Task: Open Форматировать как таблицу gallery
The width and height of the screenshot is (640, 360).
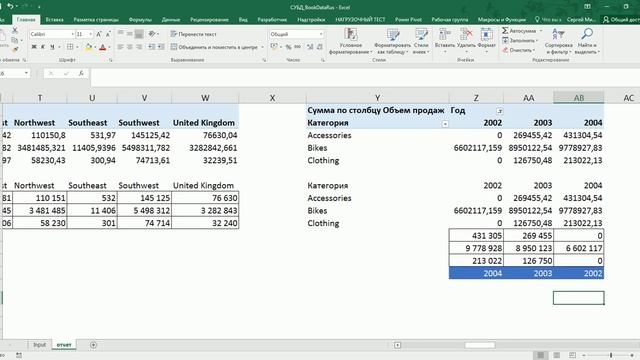Action: [x=393, y=41]
